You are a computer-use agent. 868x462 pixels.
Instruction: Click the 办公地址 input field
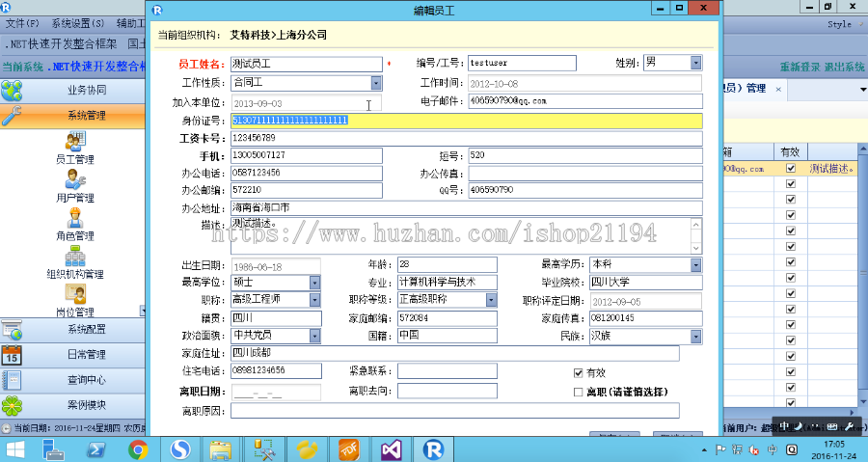(x=467, y=208)
